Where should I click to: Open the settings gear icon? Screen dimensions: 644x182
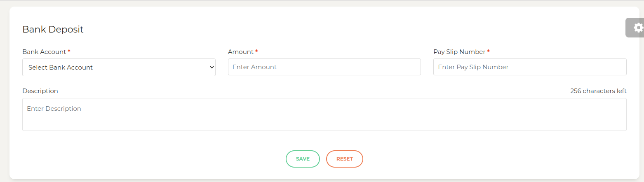pyautogui.click(x=638, y=28)
